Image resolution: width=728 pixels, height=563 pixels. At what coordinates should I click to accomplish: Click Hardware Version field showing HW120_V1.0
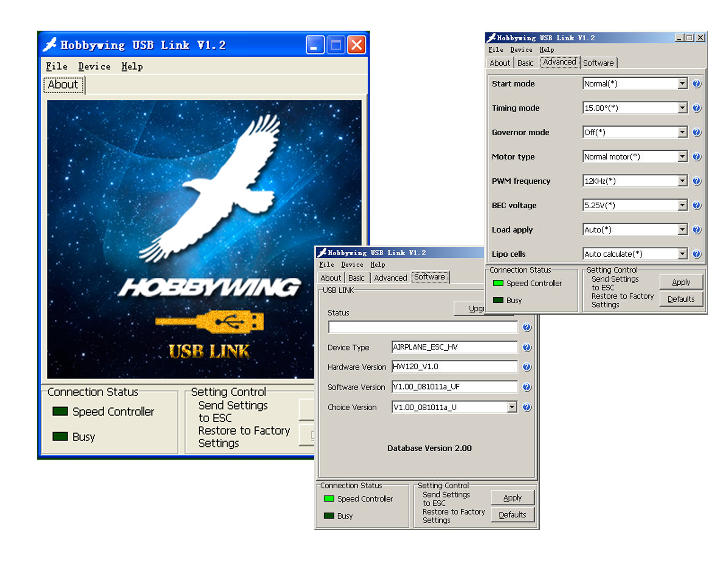coord(454,367)
